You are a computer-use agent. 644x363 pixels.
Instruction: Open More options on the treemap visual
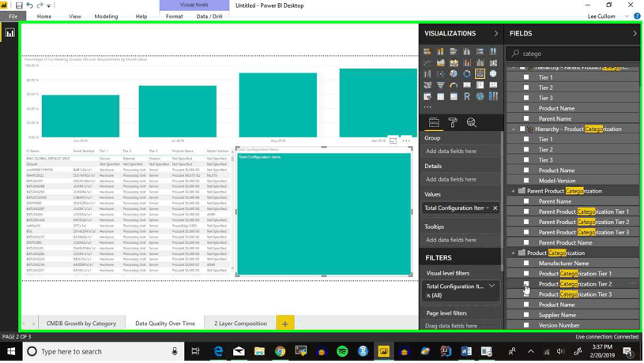406,140
